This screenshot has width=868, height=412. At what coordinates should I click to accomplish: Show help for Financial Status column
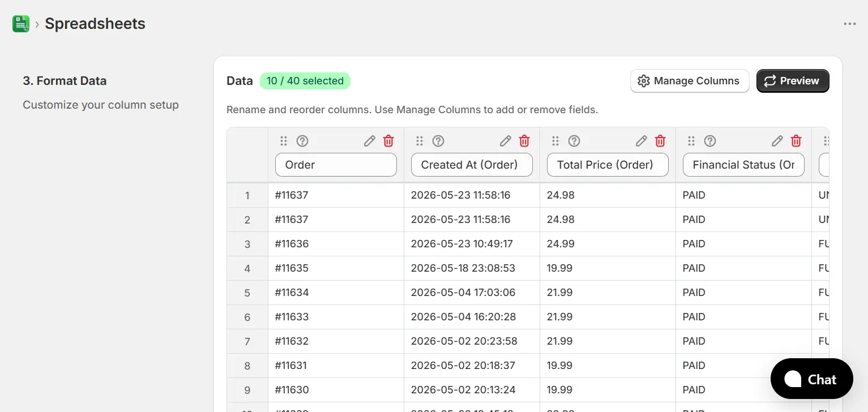pyautogui.click(x=710, y=141)
